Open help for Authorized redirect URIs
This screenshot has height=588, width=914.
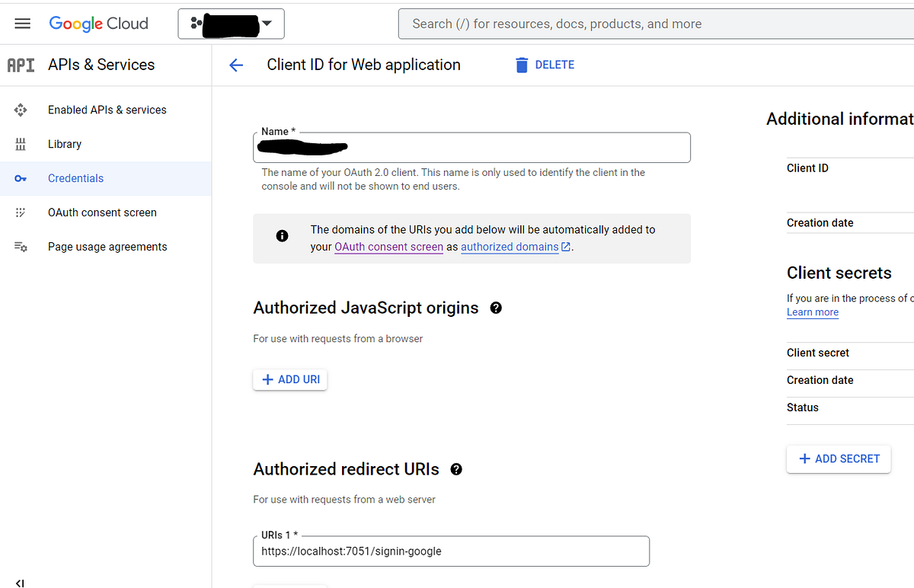click(x=455, y=469)
